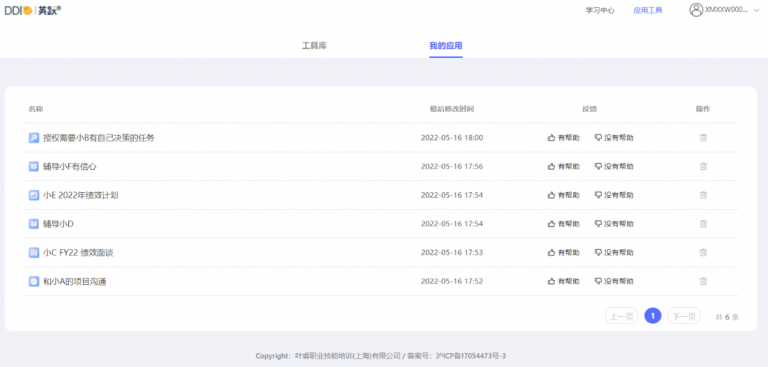Open the user avatar icon
Image resolution: width=768 pixels, height=367 pixels.
click(x=696, y=10)
